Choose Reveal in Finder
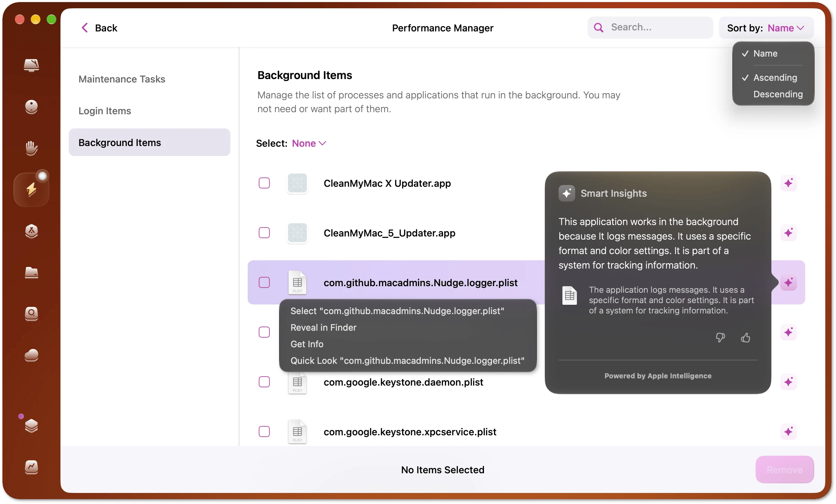Image resolution: width=836 pixels, height=504 pixels. tap(408, 328)
